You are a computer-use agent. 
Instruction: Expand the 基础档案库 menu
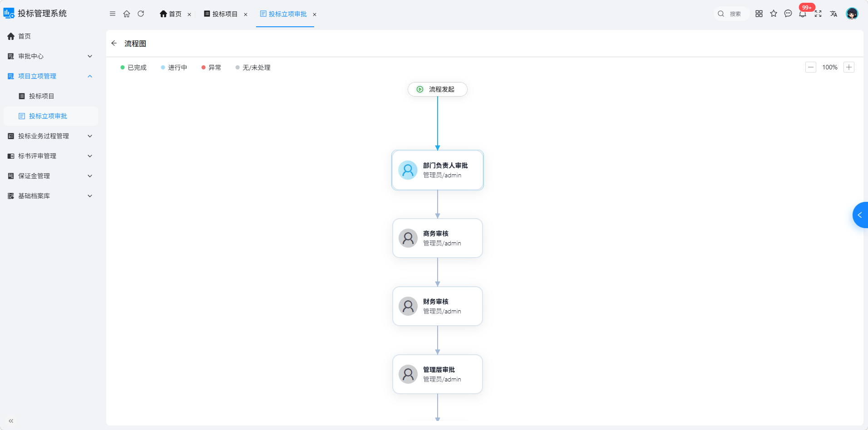pos(50,196)
